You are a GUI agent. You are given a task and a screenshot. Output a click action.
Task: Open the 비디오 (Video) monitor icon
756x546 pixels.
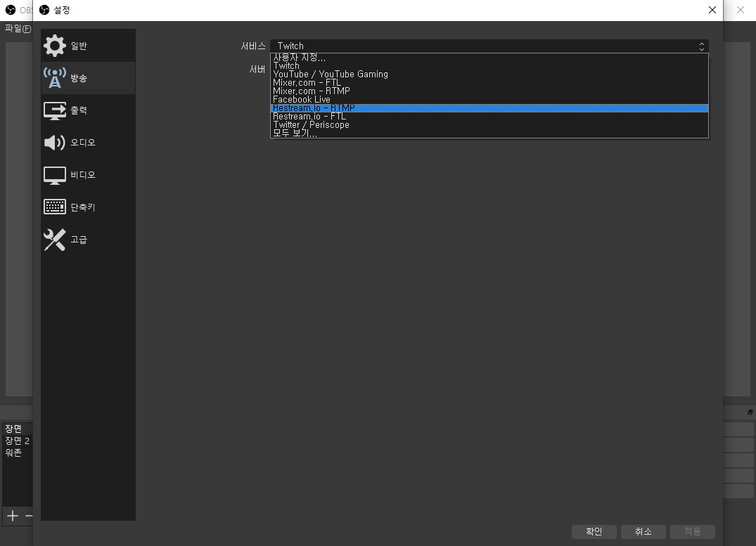click(x=54, y=176)
